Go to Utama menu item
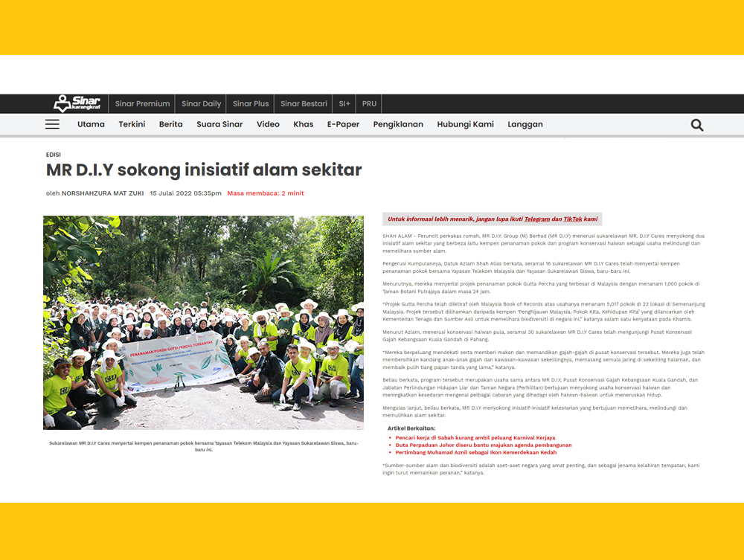744x560 pixels. (x=91, y=124)
